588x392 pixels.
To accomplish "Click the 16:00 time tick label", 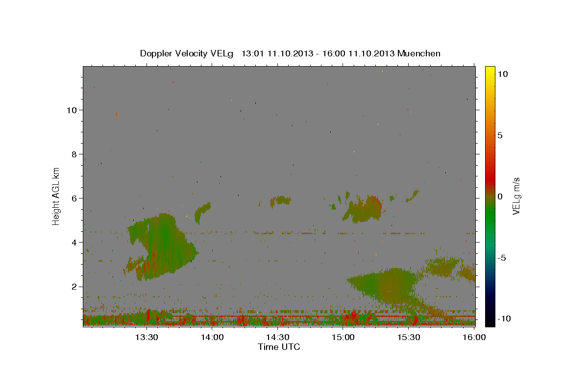I will tap(474, 338).
